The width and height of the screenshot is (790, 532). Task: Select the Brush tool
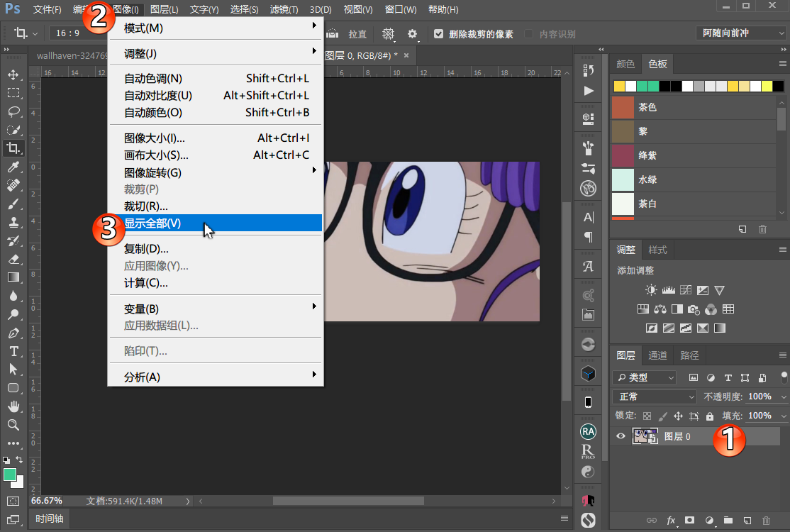point(13,204)
